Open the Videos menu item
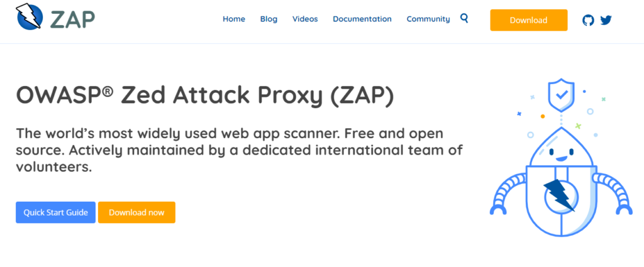 [305, 19]
